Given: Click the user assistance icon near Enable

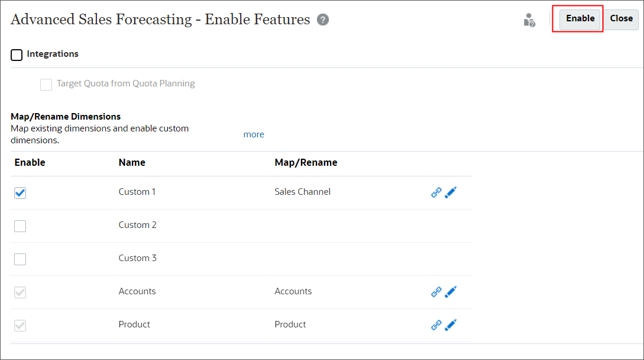Looking at the screenshot, I should (529, 20).
